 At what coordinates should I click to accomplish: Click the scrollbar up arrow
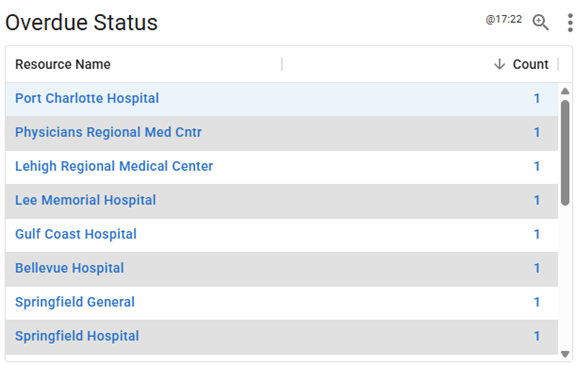tap(565, 91)
